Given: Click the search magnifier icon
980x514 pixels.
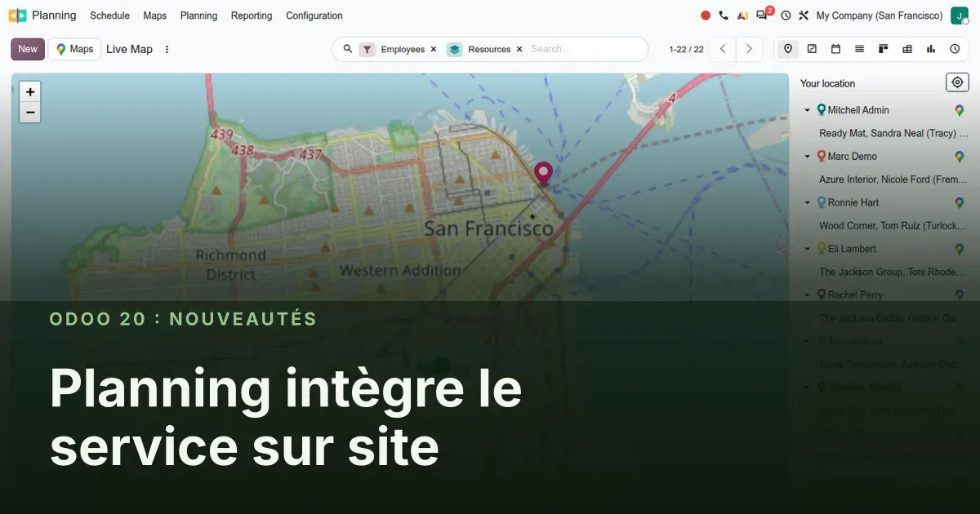Looking at the screenshot, I should [x=348, y=49].
